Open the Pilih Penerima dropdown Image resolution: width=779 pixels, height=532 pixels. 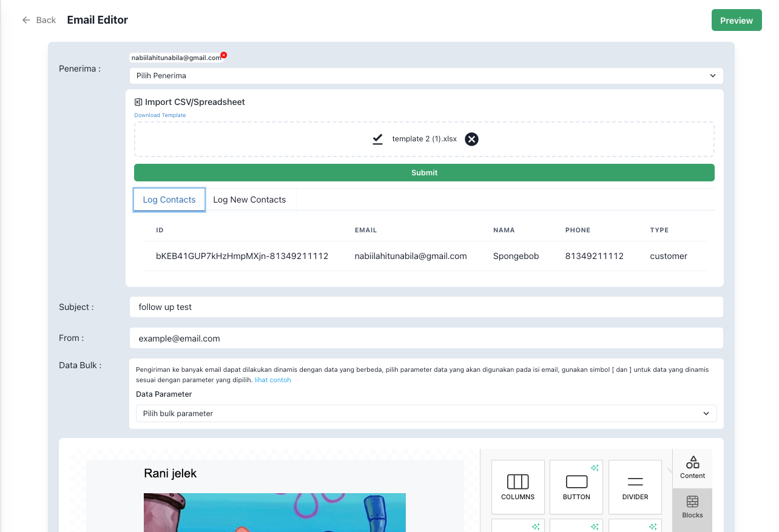pos(426,76)
